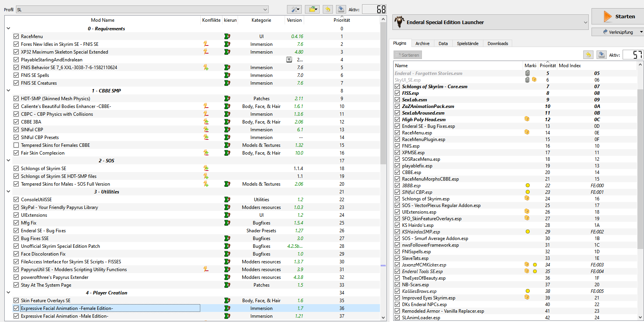
Task: Sort mods by Konflikte column header
Action: click(x=211, y=20)
